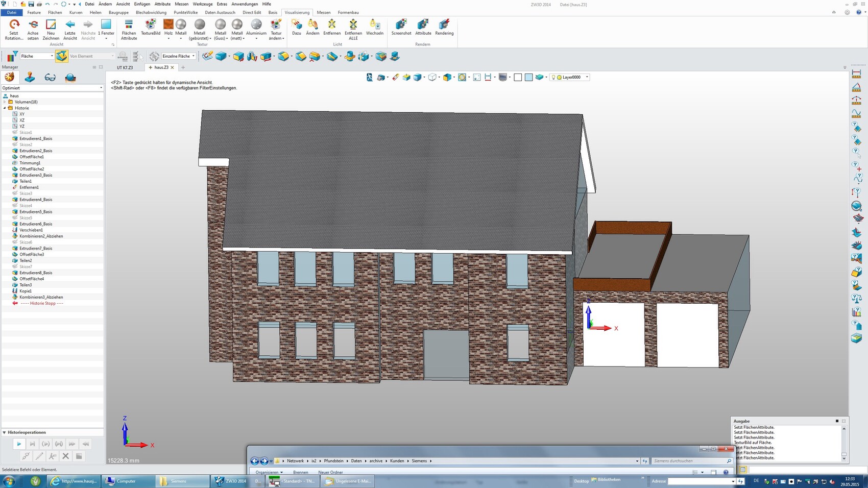Click Neuer Ordner in the Explorer window

tap(330, 472)
